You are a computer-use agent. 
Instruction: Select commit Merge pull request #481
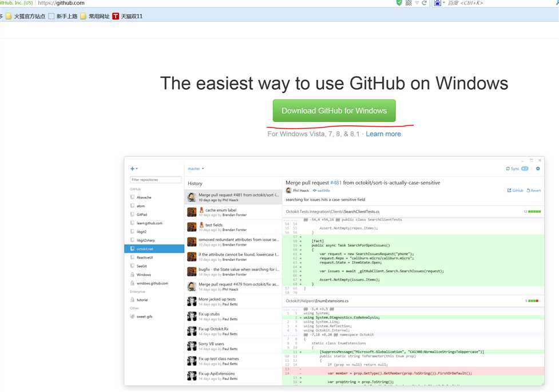(233, 197)
